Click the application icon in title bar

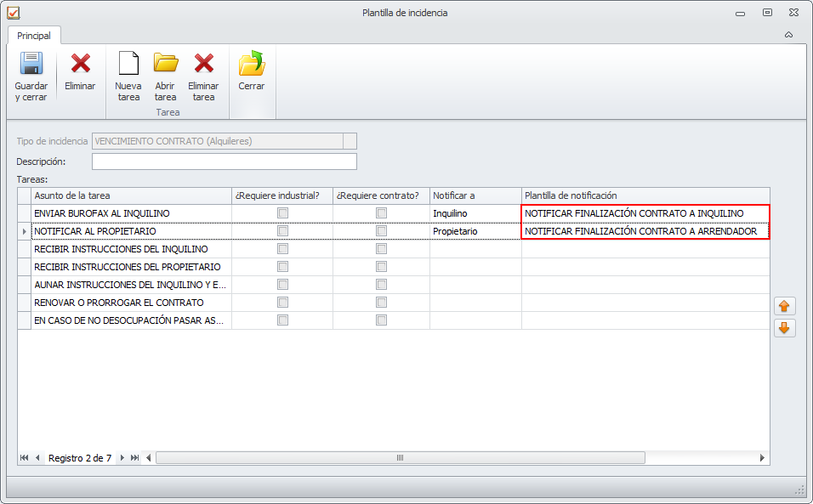pos(14,13)
